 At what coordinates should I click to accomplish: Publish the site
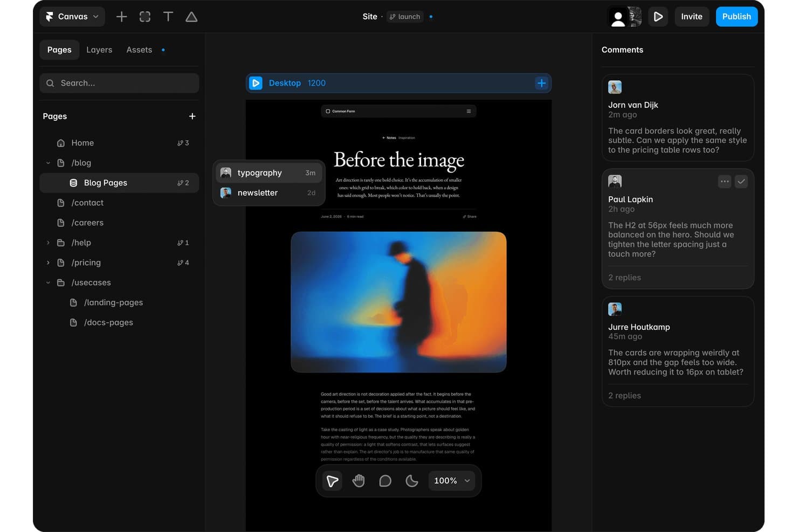[x=737, y=17]
